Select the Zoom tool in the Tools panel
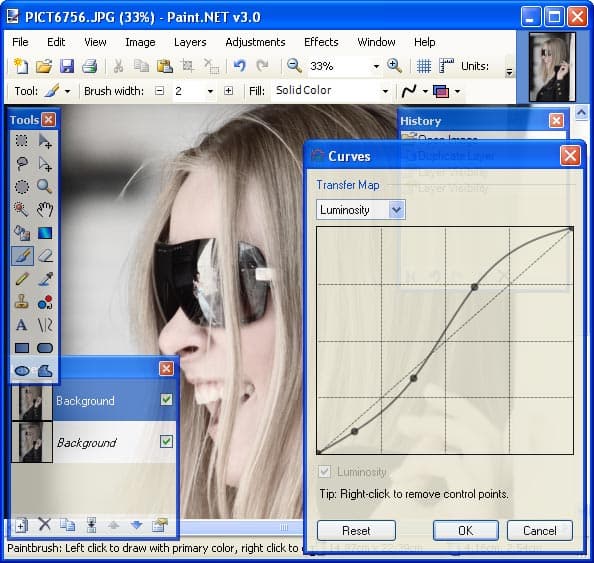The image size is (594, 563). pyautogui.click(x=45, y=187)
